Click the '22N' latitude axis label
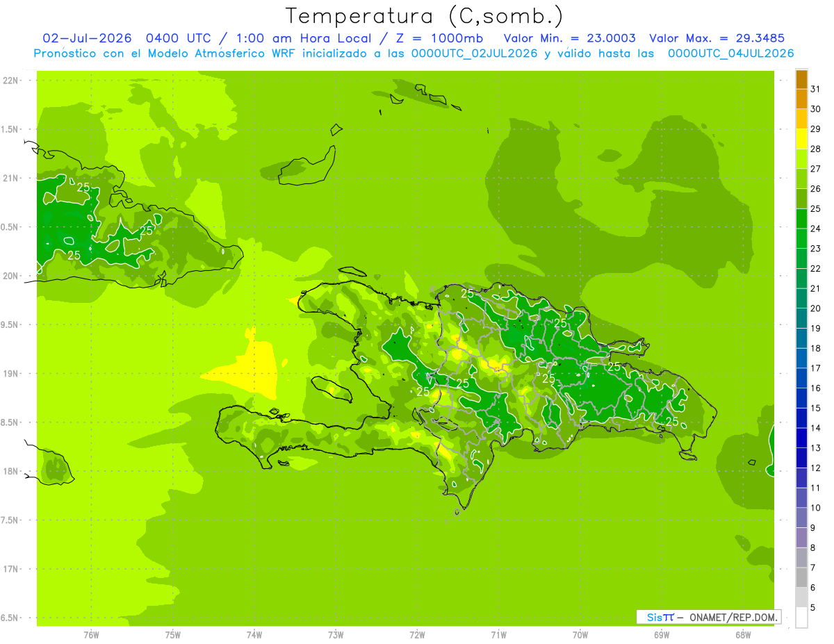 pos(10,80)
